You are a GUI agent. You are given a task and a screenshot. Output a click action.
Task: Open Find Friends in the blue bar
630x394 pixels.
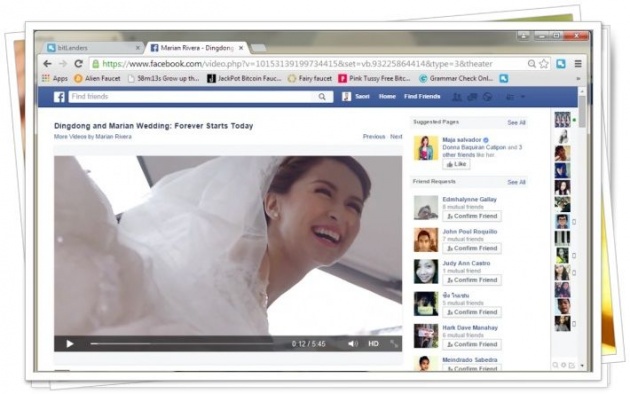coord(422,97)
